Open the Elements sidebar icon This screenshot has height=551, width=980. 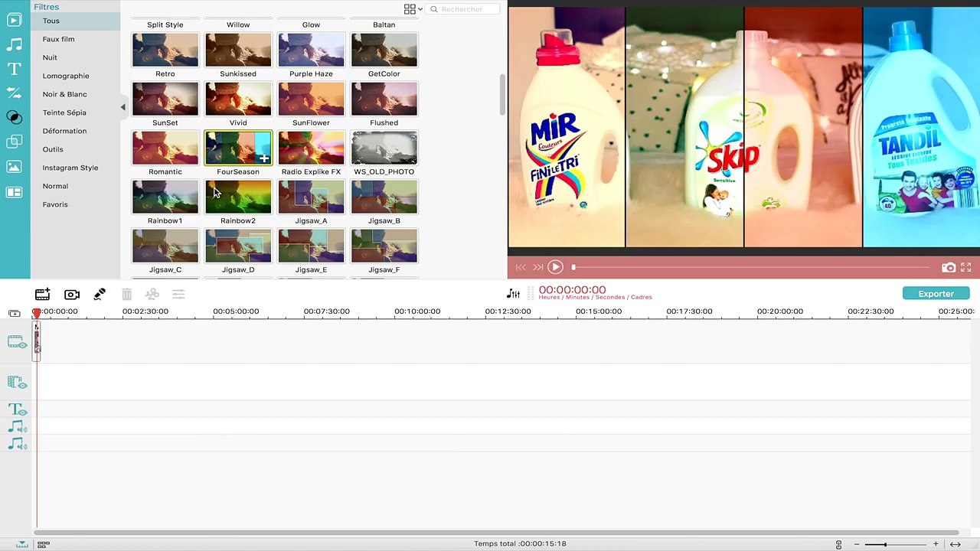(14, 167)
